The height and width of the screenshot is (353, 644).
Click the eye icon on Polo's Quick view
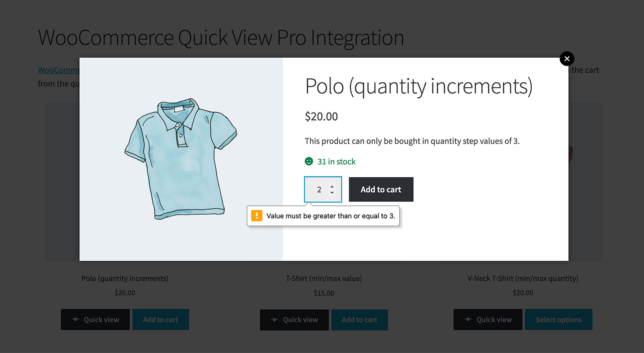75,320
